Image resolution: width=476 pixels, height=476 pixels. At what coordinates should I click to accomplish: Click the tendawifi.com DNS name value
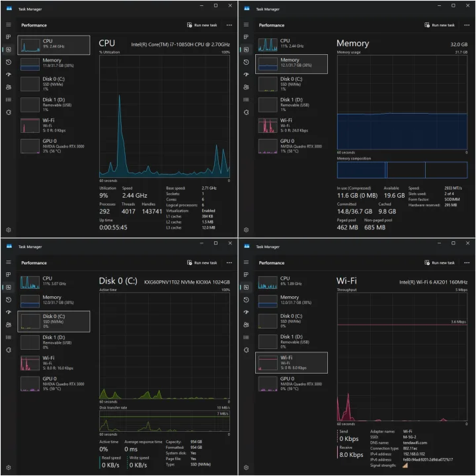(415, 442)
